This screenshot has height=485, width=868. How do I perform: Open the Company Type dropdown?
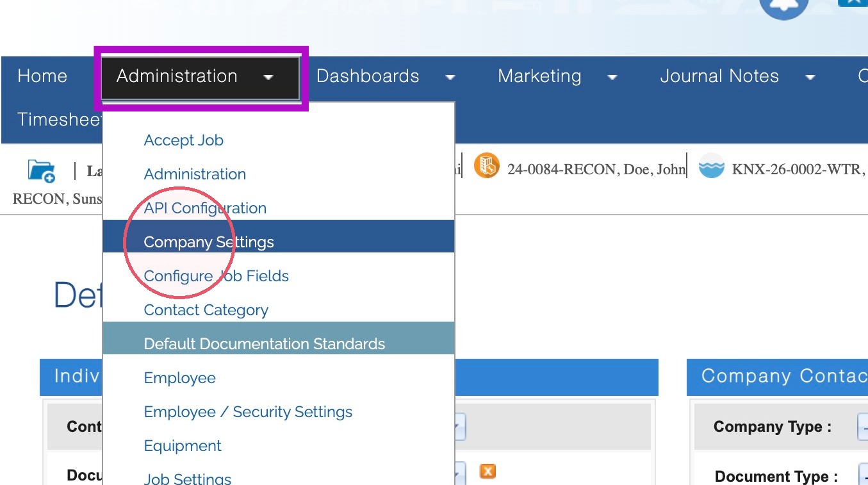tap(862, 427)
